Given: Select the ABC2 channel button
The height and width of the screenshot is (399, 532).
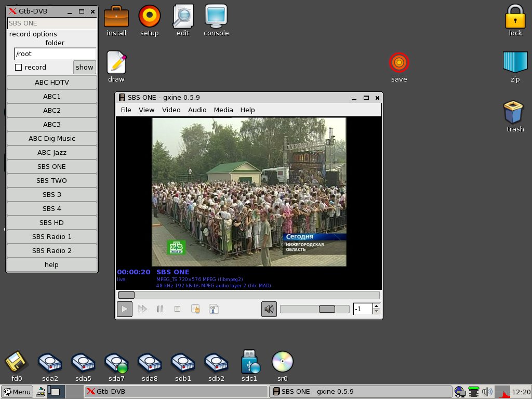Looking at the screenshot, I should tap(52, 110).
